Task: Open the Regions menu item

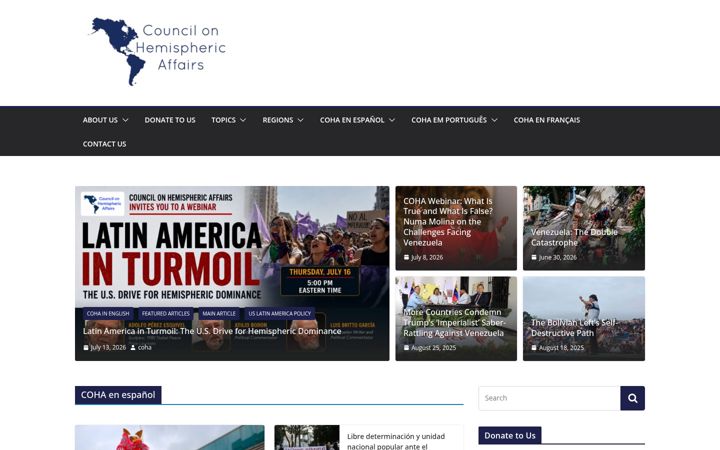Action: tap(278, 120)
